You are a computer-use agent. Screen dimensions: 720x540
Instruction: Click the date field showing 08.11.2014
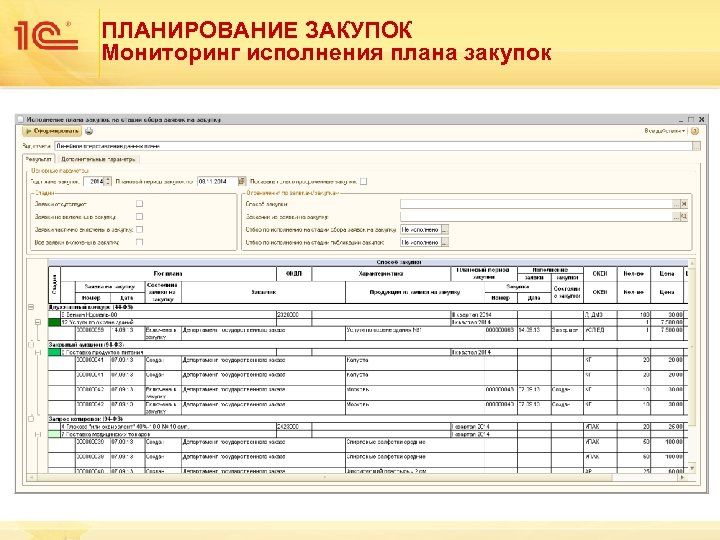click(217, 181)
